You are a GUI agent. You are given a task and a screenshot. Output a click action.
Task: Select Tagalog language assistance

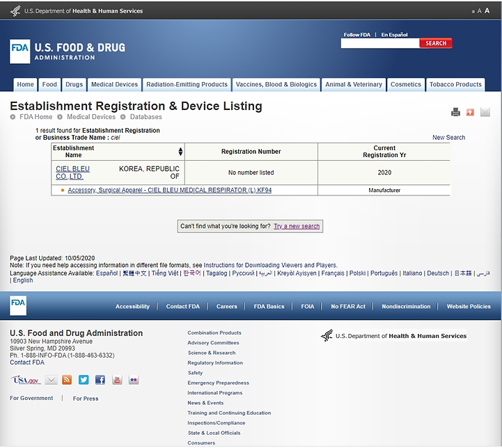[217, 273]
